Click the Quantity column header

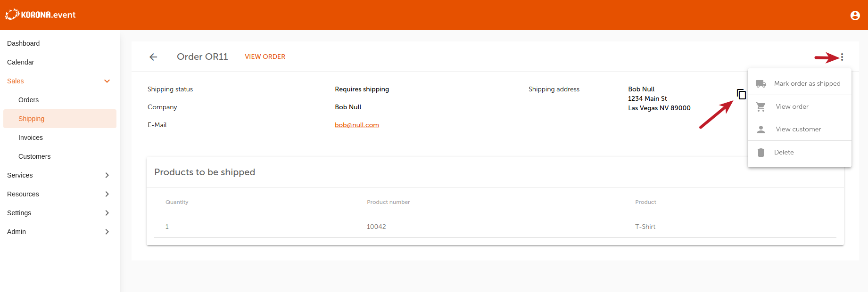click(177, 202)
